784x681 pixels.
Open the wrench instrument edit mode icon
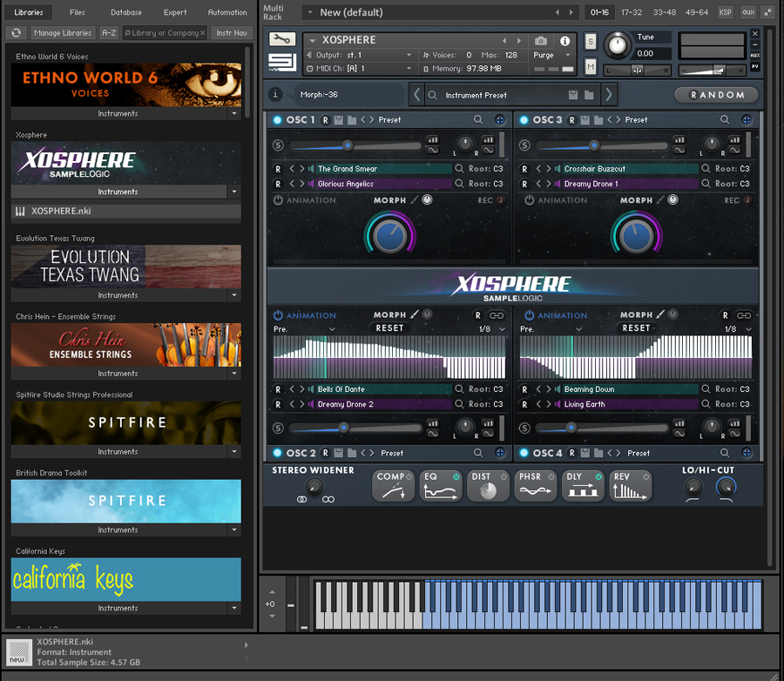click(x=282, y=39)
